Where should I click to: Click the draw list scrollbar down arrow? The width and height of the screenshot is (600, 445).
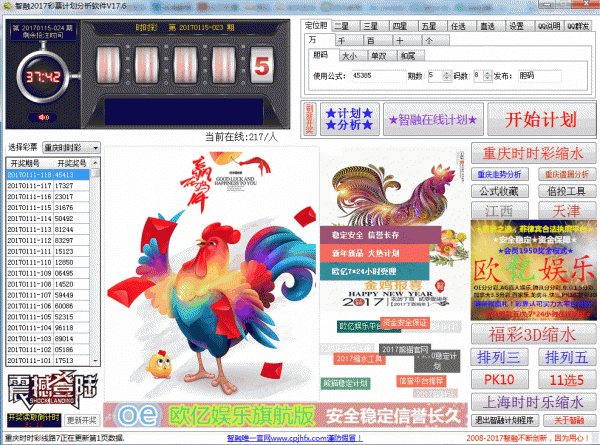95,360
